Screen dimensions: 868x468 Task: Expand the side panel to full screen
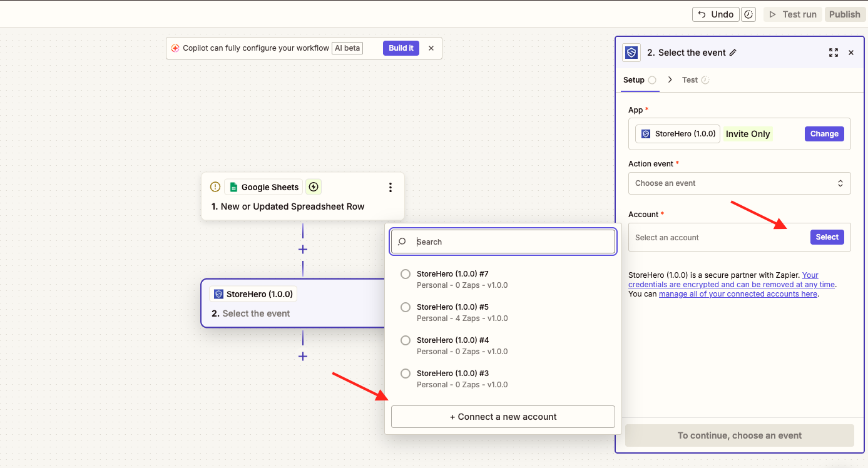coord(834,53)
